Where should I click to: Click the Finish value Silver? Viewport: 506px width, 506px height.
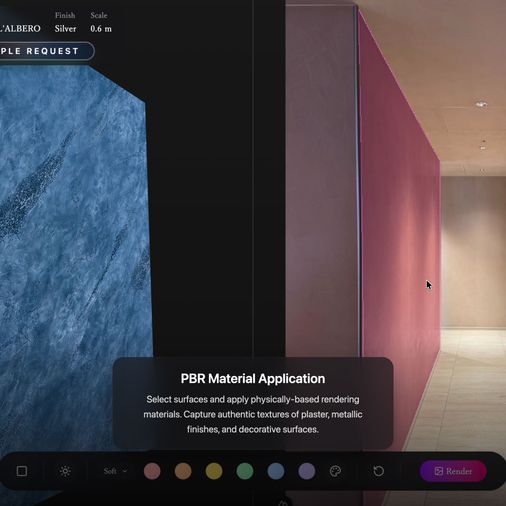click(x=65, y=29)
